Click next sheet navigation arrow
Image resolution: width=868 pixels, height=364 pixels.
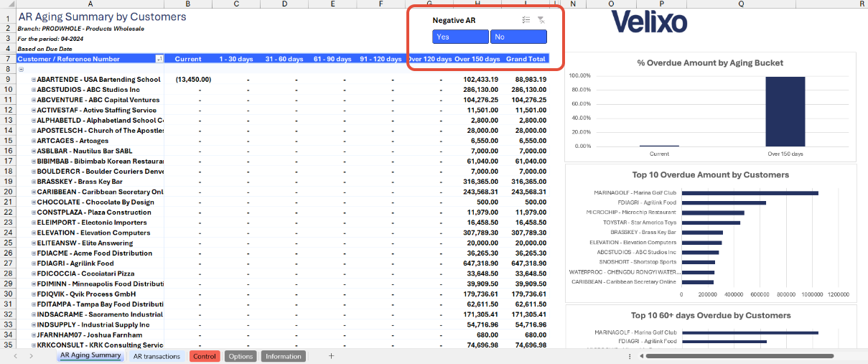[x=31, y=356]
